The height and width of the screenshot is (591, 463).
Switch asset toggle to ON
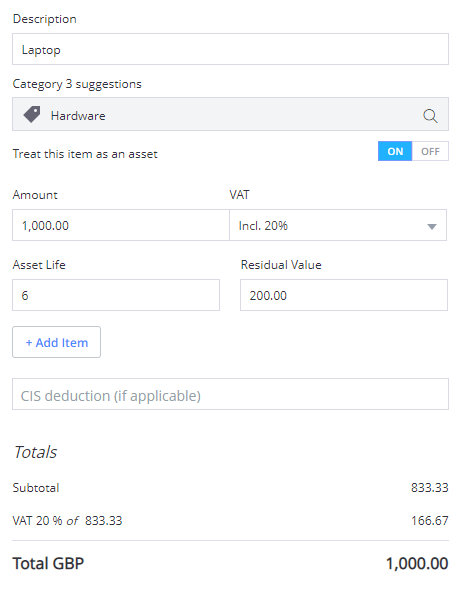click(x=395, y=151)
